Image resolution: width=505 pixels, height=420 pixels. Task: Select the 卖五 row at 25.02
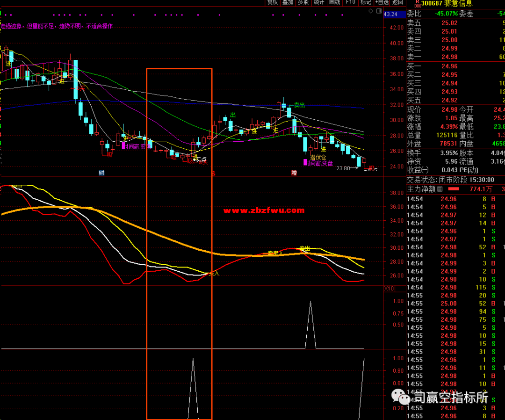(456, 23)
